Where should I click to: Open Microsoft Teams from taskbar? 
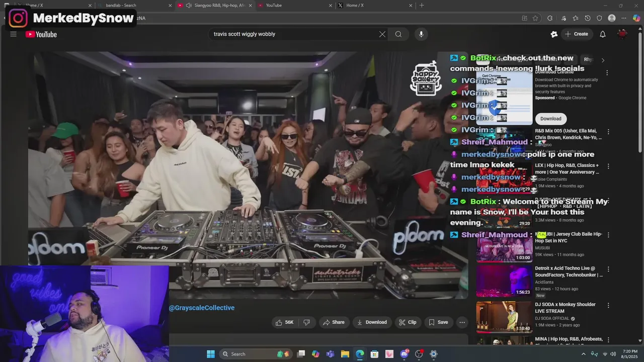[x=331, y=354]
